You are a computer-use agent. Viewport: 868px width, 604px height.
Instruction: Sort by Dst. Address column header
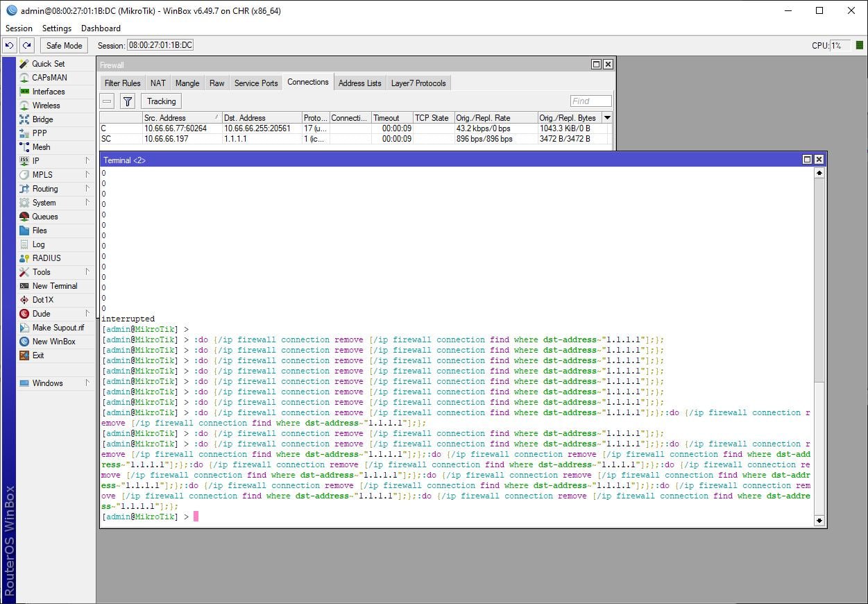262,118
